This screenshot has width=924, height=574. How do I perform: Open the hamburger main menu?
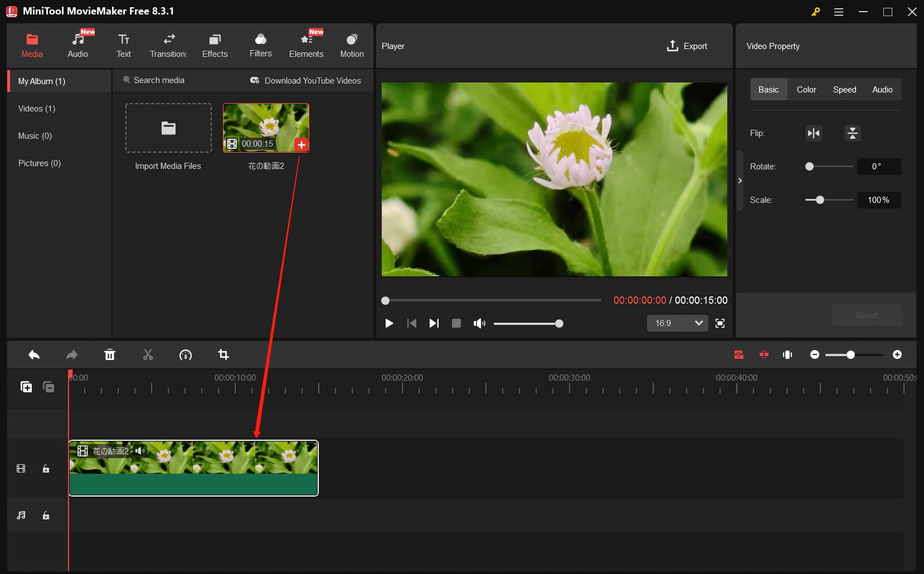point(838,12)
